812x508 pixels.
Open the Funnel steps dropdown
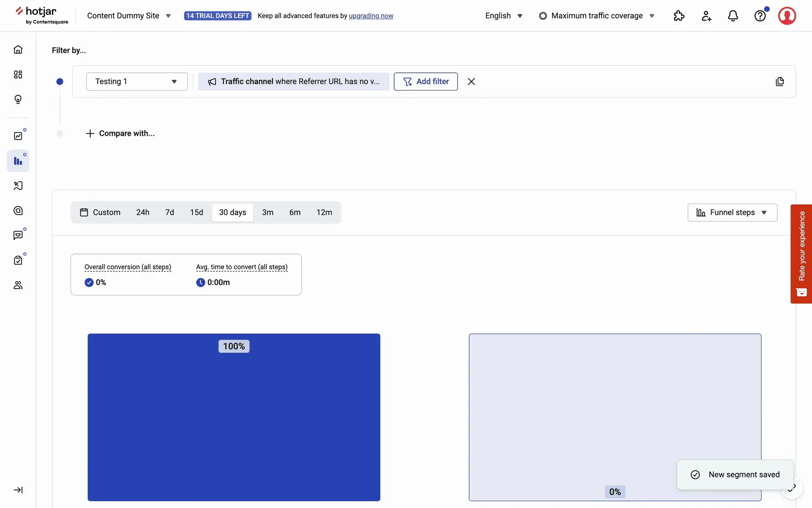(732, 213)
